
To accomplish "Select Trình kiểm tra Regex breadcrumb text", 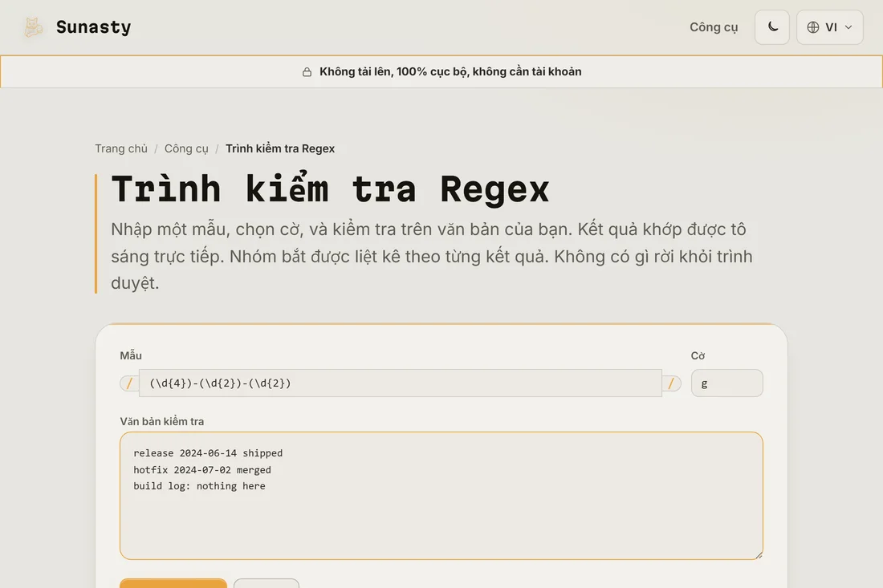I will pos(280,148).
